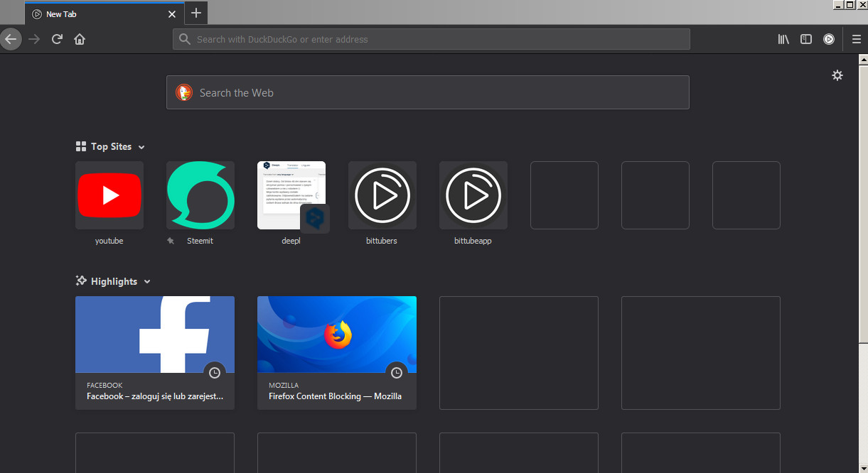Open the home page icon
Screen dimensions: 868x473
[x=80, y=39]
